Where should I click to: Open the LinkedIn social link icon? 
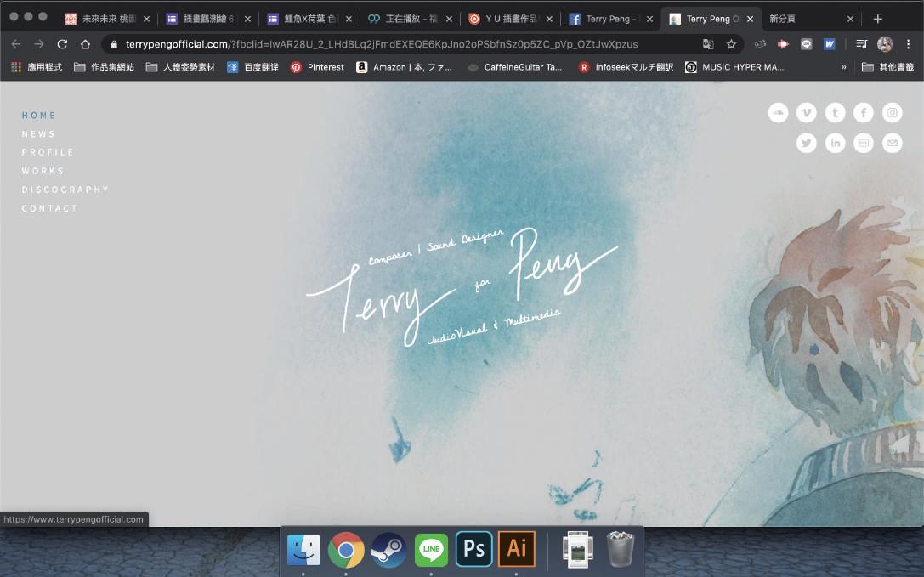point(835,143)
